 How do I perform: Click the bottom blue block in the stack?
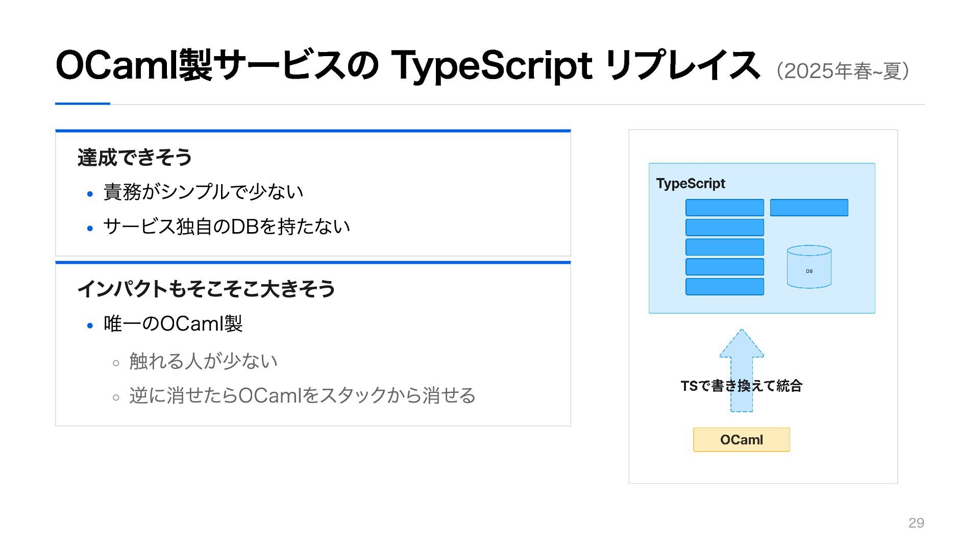(725, 287)
